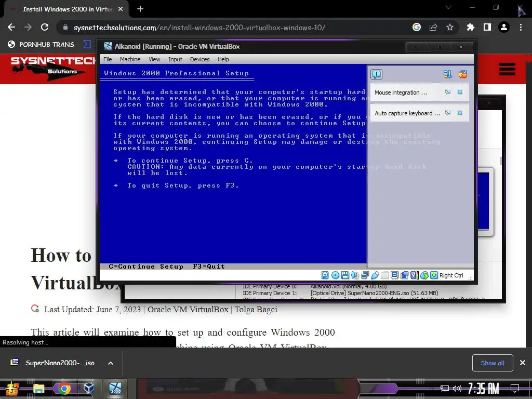Click the Tolga Bagci author link
532x399 pixels.
pyautogui.click(x=256, y=310)
